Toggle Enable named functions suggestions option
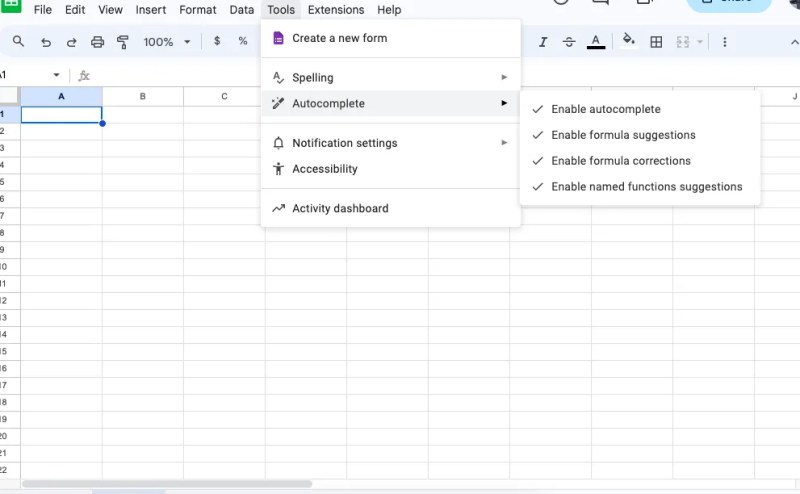 (640, 187)
